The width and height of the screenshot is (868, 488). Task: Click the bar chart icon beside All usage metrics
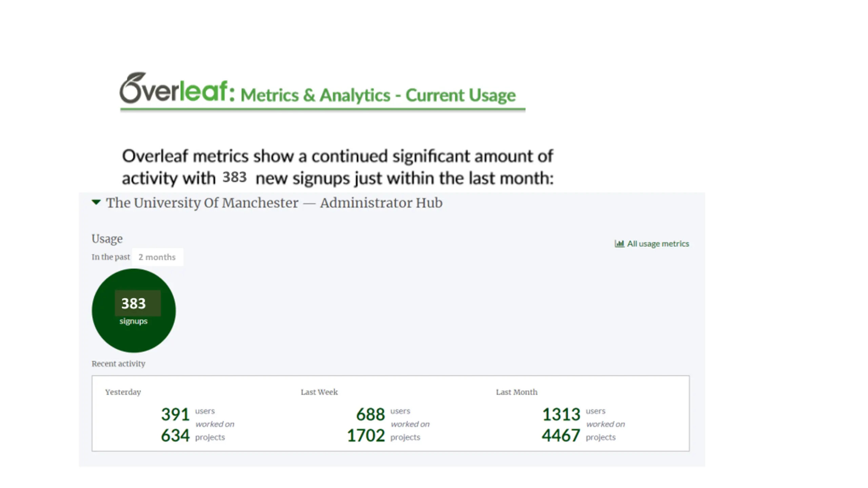(619, 244)
